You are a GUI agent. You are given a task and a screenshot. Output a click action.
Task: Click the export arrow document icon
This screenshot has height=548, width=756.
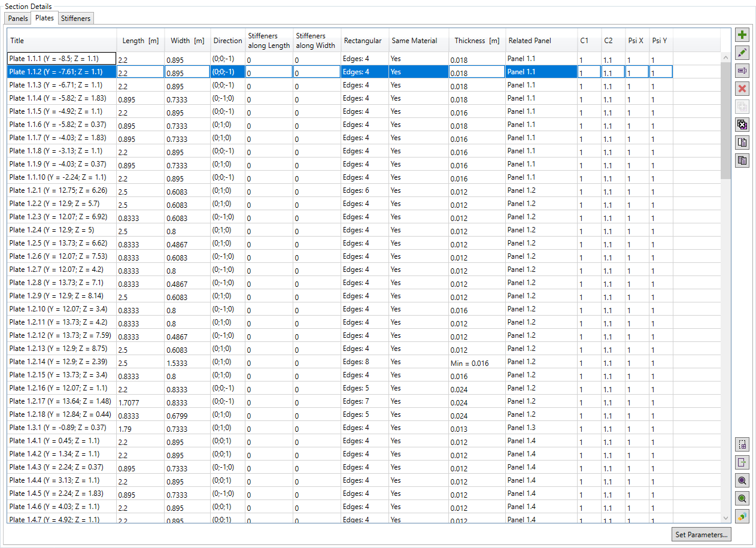pos(742,462)
